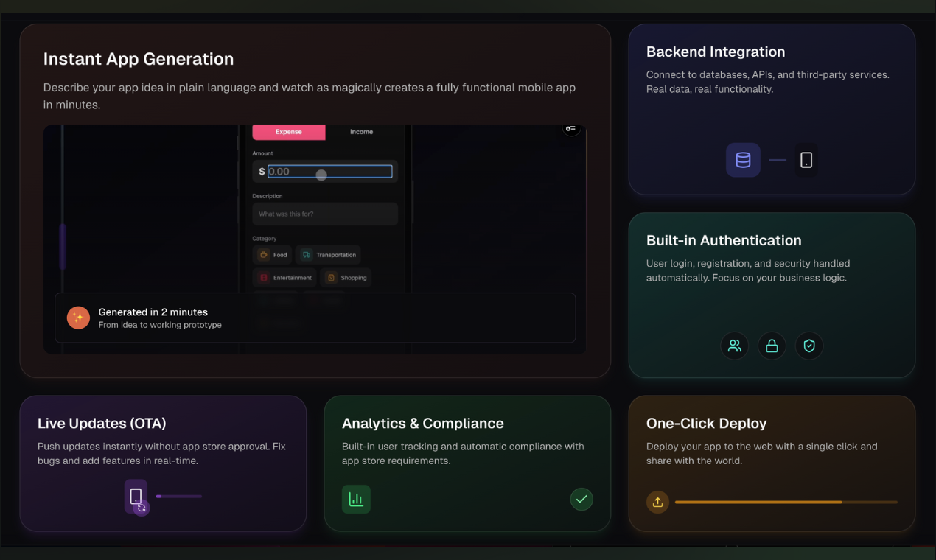Click the Backend Integration heading
The height and width of the screenshot is (560, 936).
716,52
